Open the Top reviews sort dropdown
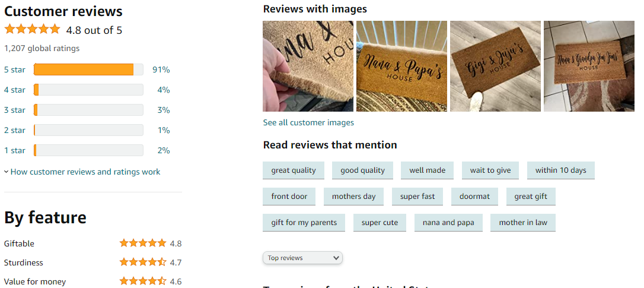 tap(302, 258)
